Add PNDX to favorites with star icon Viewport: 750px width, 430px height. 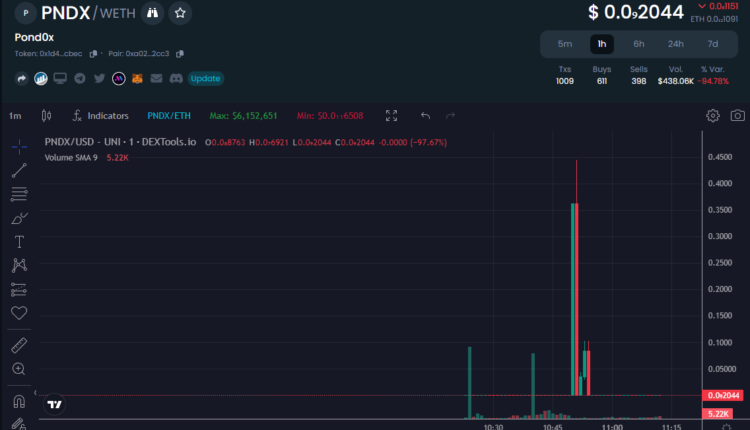point(179,13)
